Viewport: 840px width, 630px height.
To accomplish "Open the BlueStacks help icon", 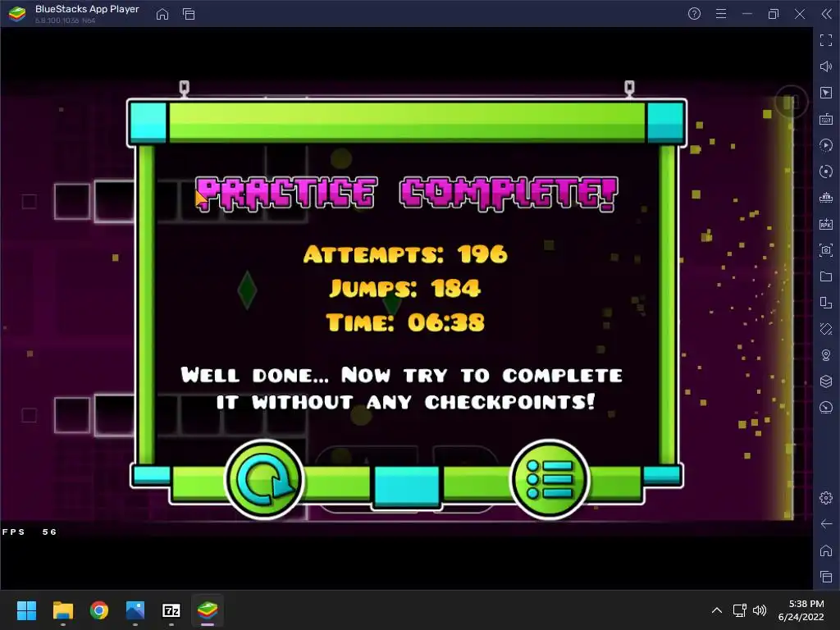I will (x=694, y=14).
